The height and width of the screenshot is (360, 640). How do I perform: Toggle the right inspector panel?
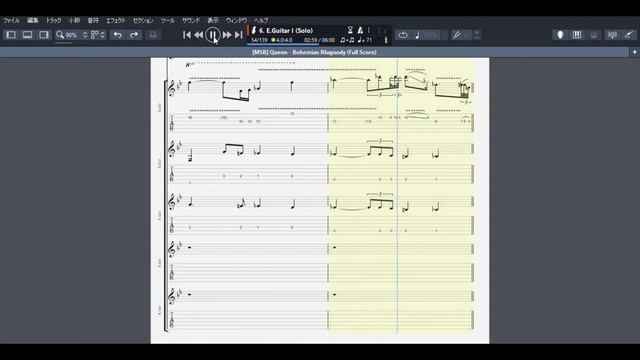(x=44, y=35)
